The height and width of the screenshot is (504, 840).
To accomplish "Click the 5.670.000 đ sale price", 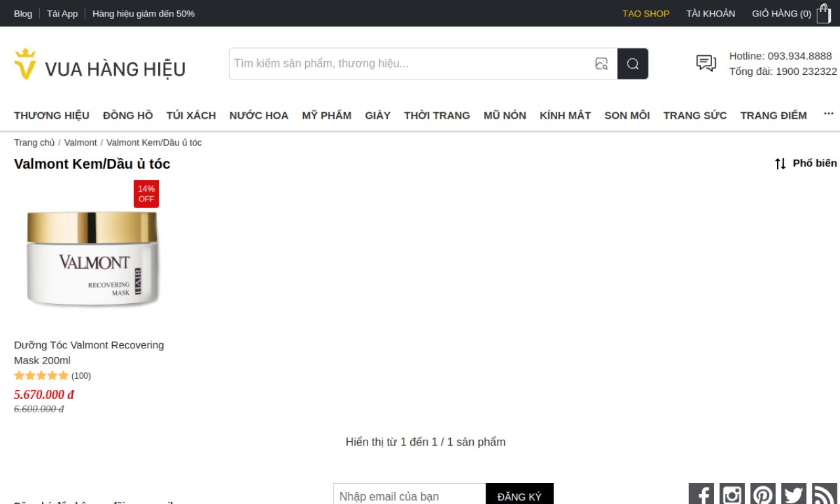I will click(x=44, y=394).
